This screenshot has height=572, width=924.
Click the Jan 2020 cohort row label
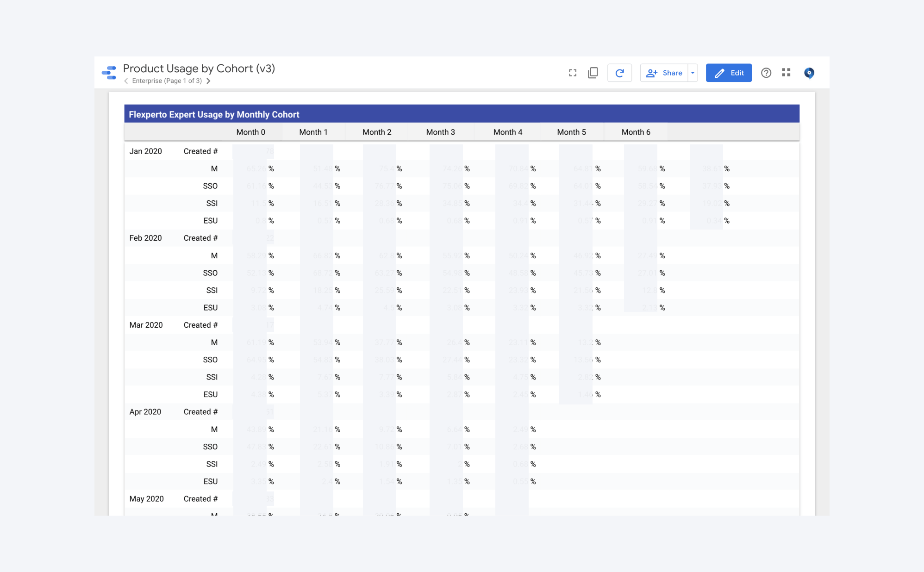point(145,151)
